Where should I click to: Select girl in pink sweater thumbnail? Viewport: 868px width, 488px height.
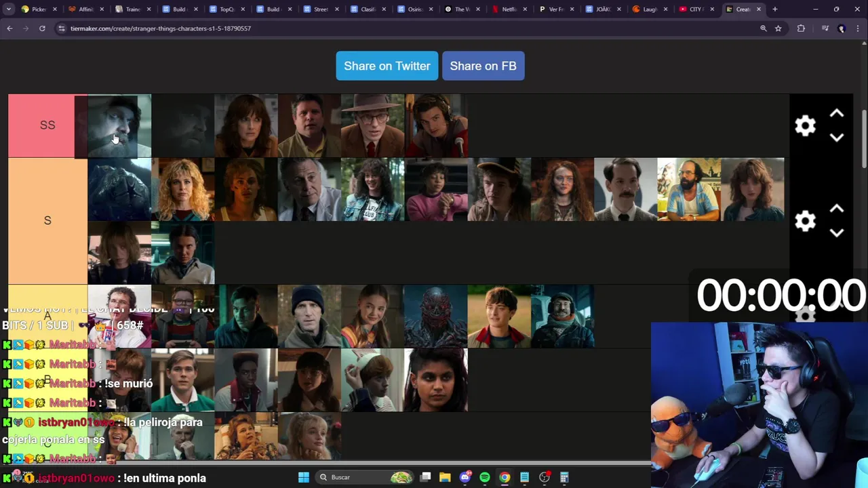pyautogui.click(x=436, y=190)
